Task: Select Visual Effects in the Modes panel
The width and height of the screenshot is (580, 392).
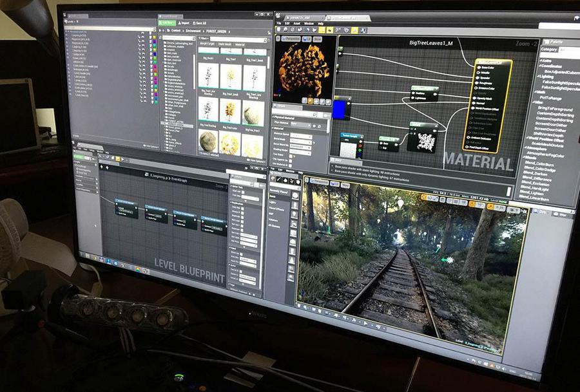Action: tap(276, 209)
